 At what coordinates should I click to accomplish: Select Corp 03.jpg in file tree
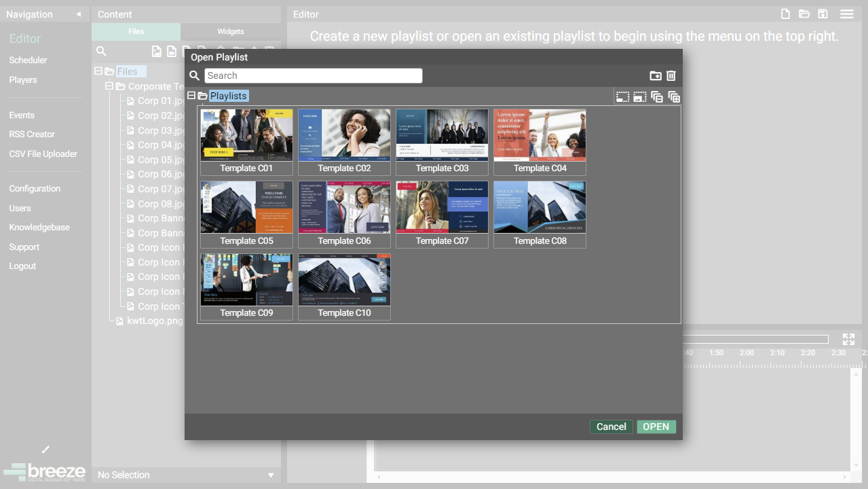click(162, 130)
